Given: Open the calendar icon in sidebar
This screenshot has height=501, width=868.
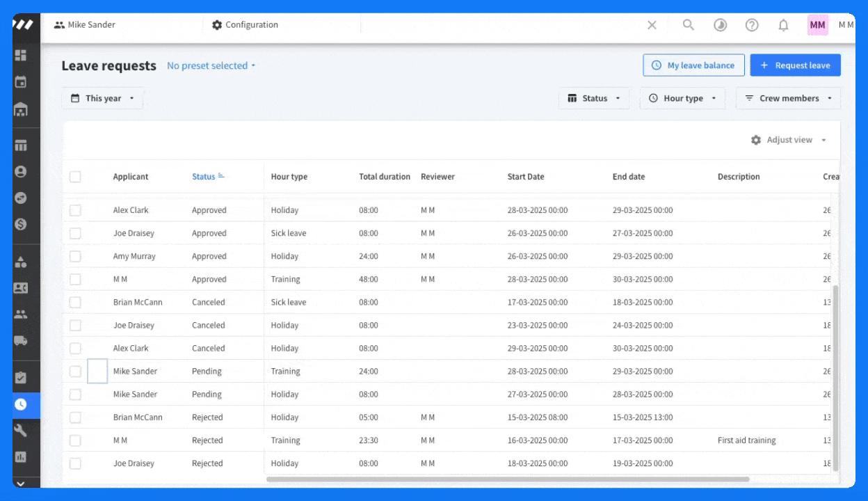Looking at the screenshot, I should tap(21, 82).
